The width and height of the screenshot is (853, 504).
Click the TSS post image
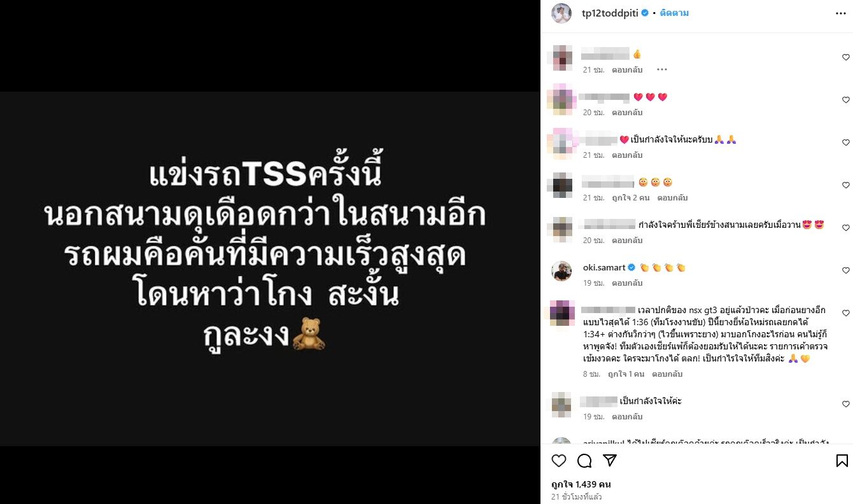coord(270,268)
